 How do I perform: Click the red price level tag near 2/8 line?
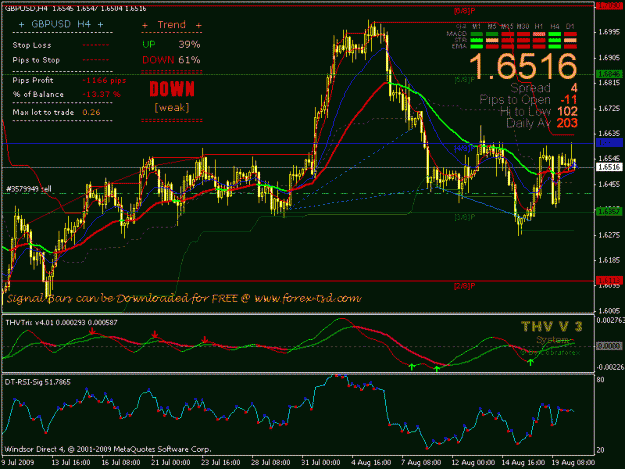click(609, 281)
